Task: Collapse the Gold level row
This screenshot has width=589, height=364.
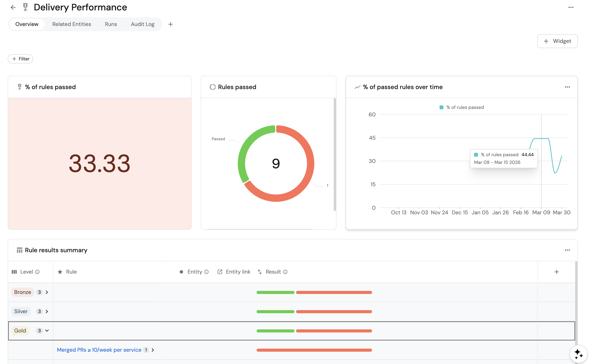Action: click(x=47, y=331)
